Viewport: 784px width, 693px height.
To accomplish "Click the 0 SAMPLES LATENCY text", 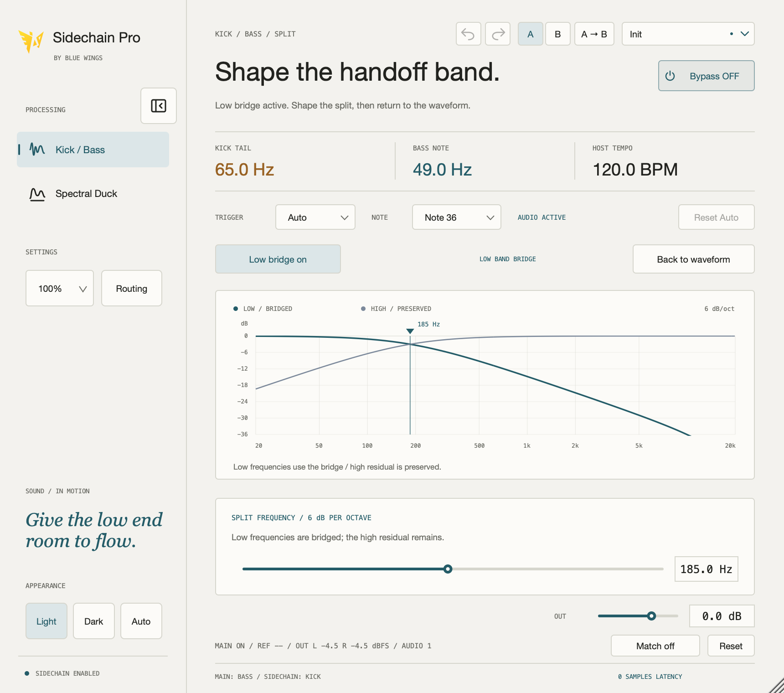I will [650, 677].
